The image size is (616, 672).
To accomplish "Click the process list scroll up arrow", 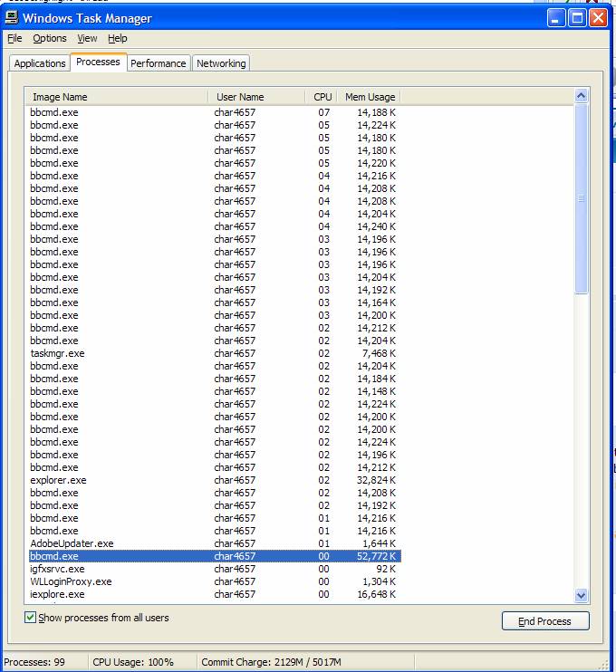I will pos(582,96).
